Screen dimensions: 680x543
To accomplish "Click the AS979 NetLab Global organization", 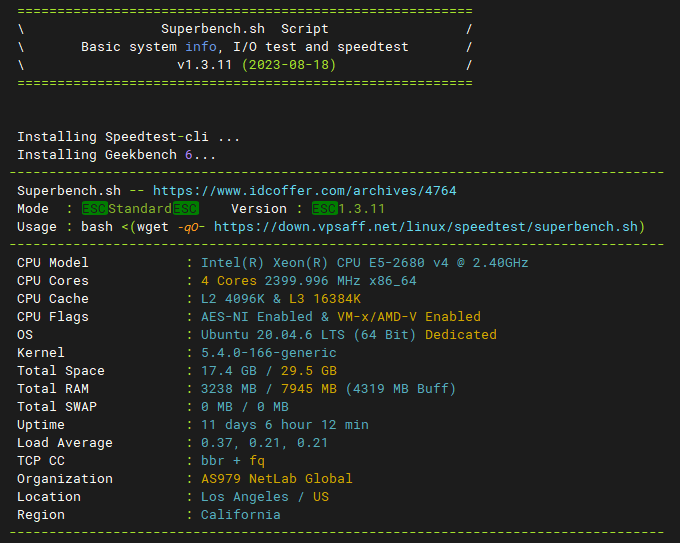I will (x=277, y=479).
